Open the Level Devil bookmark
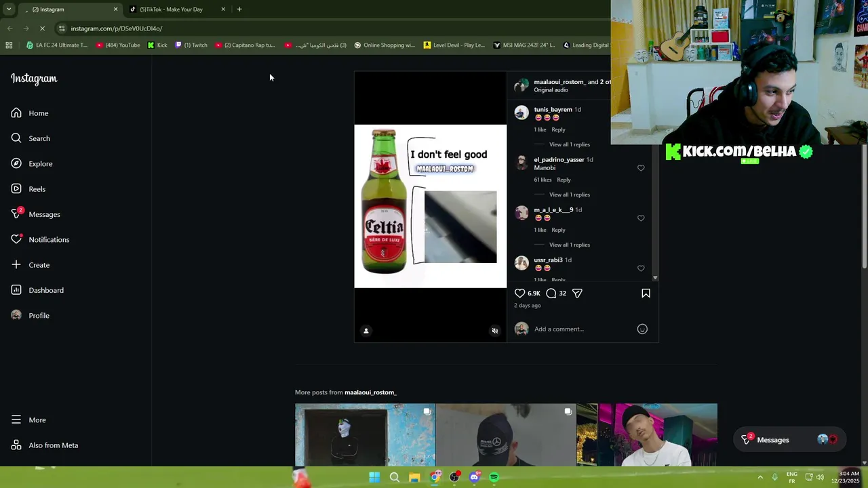 coord(454,45)
